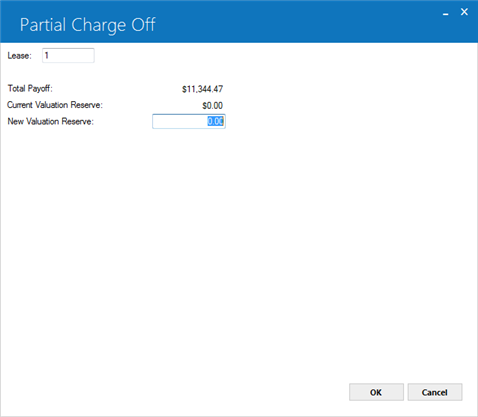
Task: Click the Partial Charge Off title text
Action: (x=88, y=25)
